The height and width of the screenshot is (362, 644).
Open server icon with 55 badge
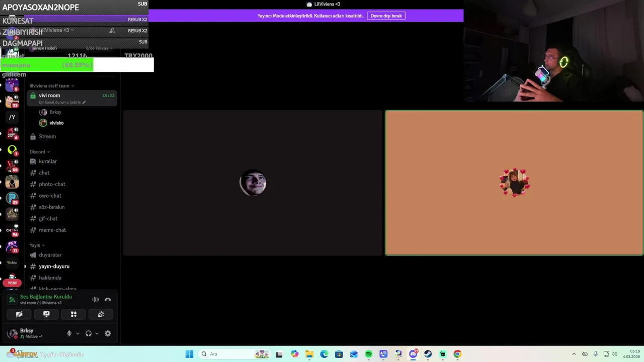[12, 165]
